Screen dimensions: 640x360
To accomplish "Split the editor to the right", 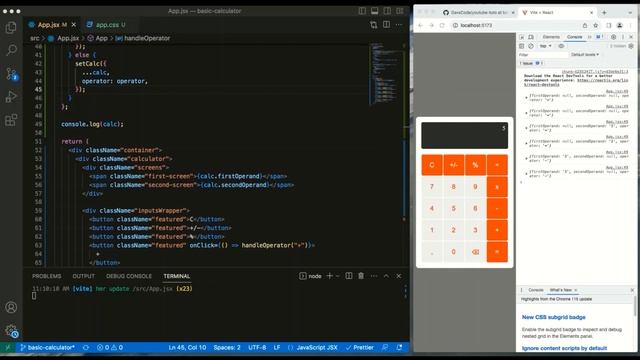I will coord(386,25).
